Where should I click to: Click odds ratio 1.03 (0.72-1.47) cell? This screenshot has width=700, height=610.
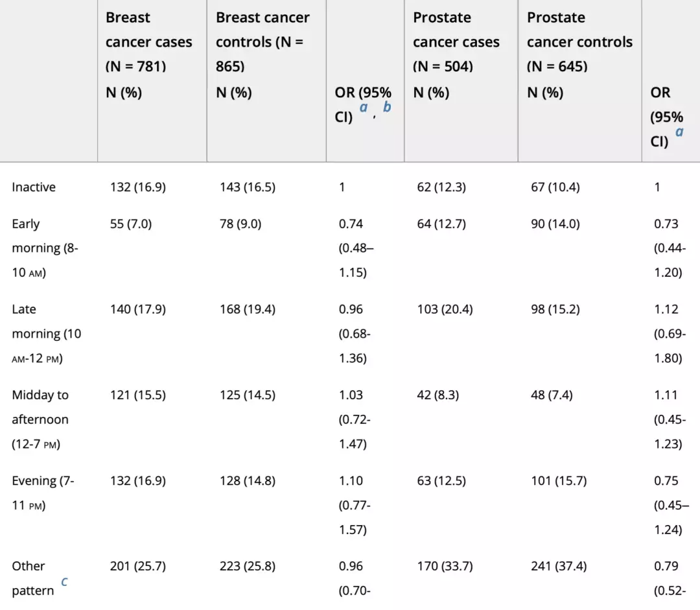354,419
